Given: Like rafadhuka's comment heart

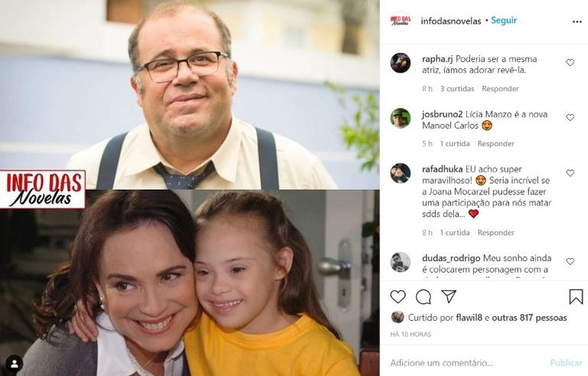Looking at the screenshot, I should point(570,173).
